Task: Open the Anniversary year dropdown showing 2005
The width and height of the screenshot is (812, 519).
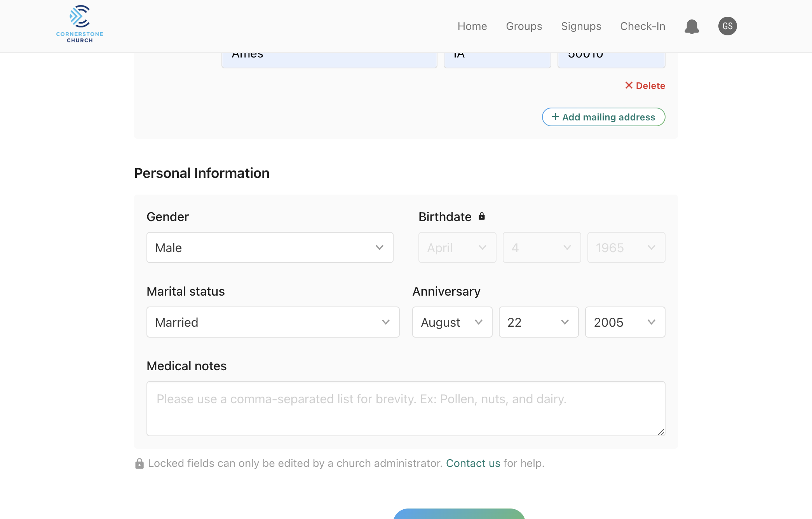Action: pos(625,322)
